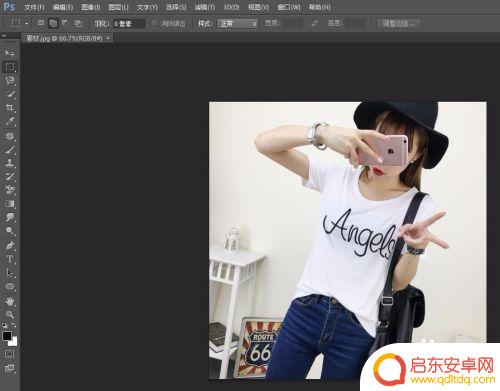The image size is (500, 391).
Task: Open the 3D(D) menu
Action: [231, 7]
